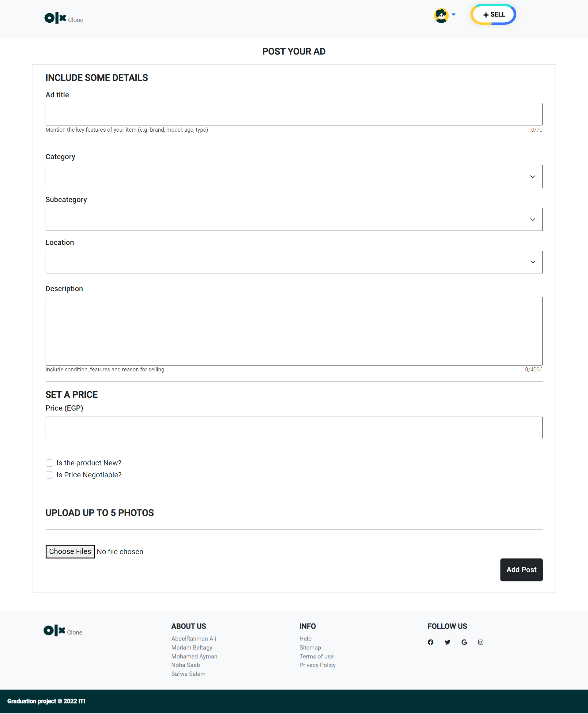
Task: Focus the Ad title input field
Action: click(x=294, y=115)
